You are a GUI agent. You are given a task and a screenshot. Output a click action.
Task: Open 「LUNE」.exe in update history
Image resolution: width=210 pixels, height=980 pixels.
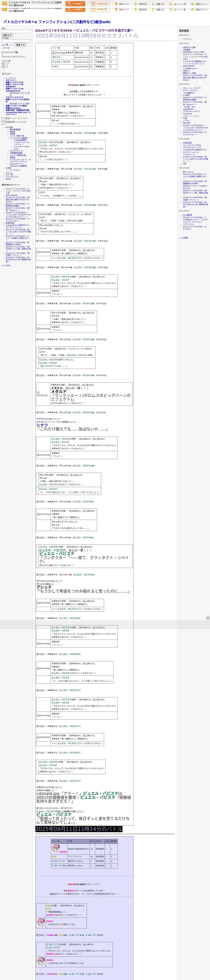pyautogui.click(x=189, y=107)
